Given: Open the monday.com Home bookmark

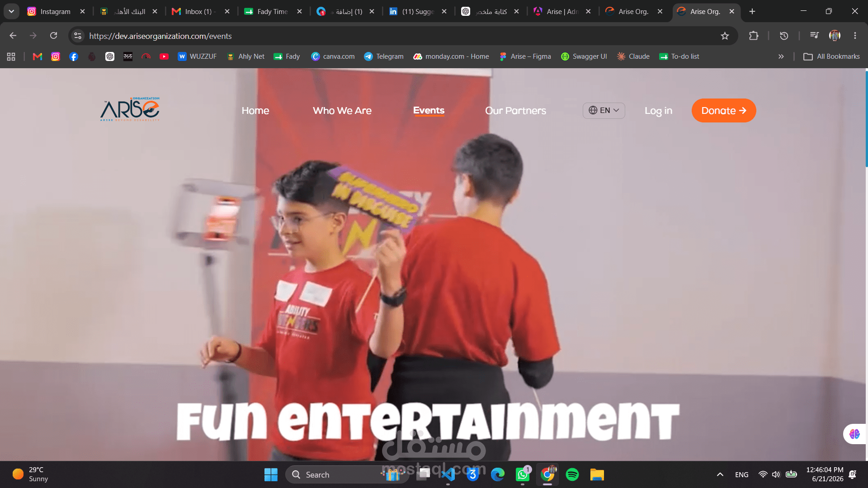Looking at the screenshot, I should coord(451,56).
